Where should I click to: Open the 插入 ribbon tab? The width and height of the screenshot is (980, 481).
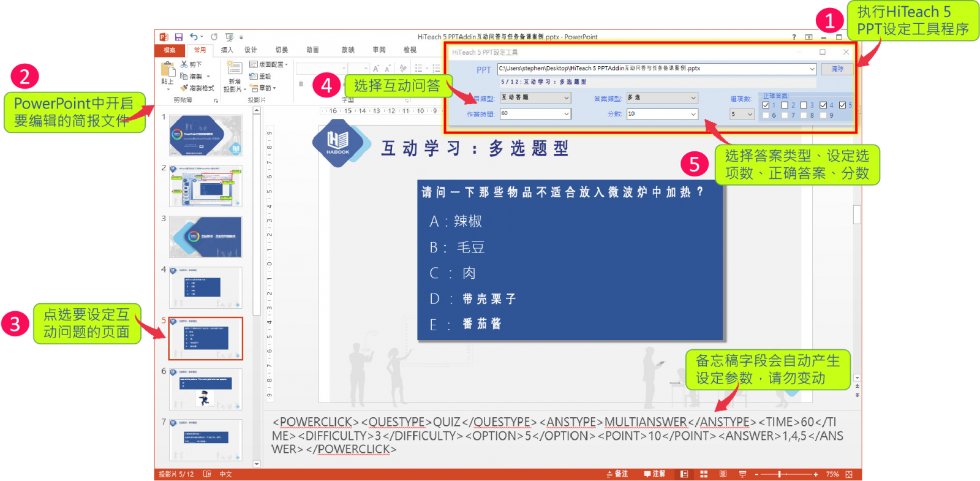pos(227,50)
